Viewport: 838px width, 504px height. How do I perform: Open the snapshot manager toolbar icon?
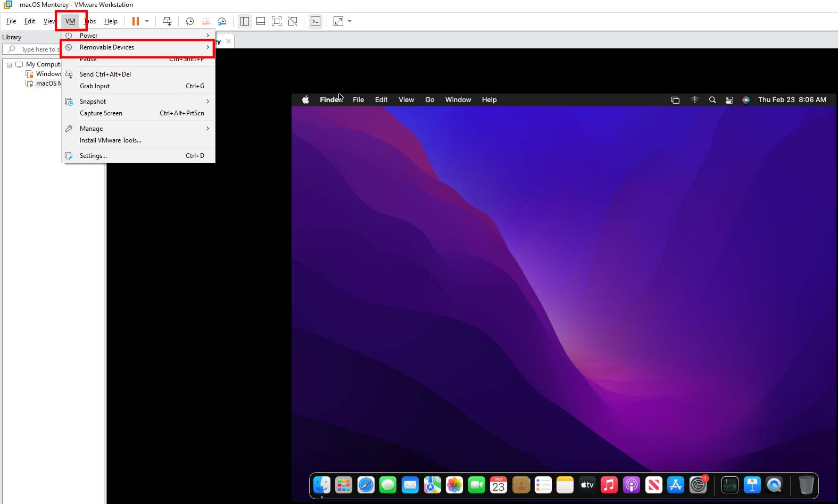222,21
